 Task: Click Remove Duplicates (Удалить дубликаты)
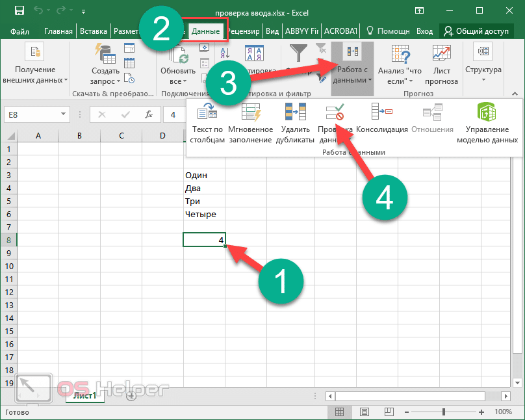point(295,123)
